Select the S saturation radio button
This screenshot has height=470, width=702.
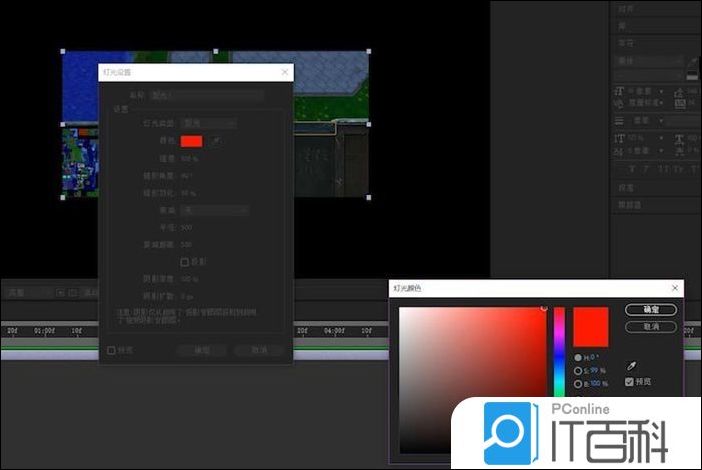pyautogui.click(x=578, y=371)
